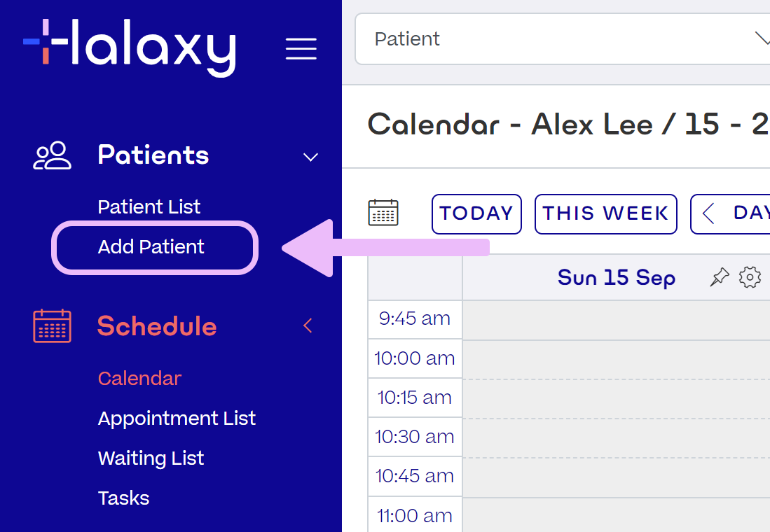Screen dimensions: 770x532
Task: Open Patient List page
Action: [149, 207]
